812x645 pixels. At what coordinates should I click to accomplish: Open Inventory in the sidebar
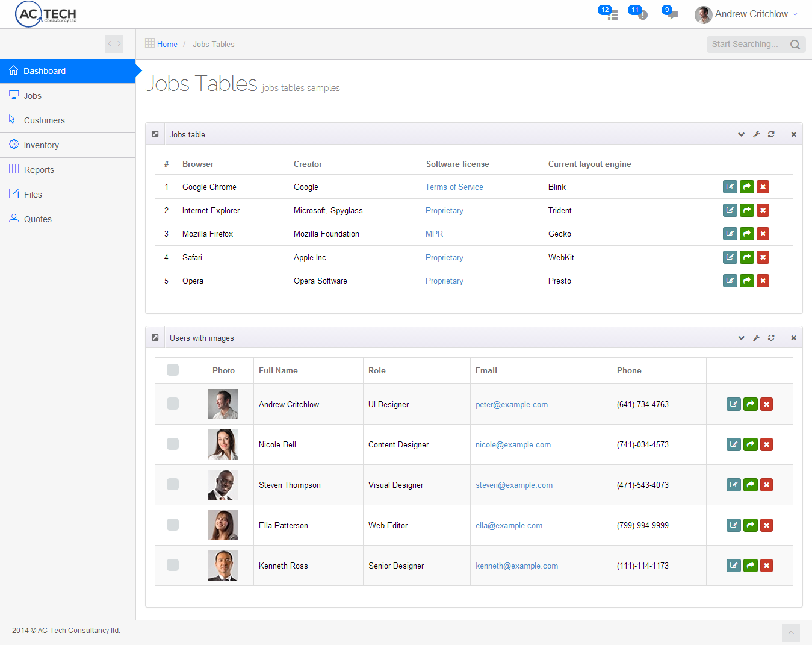click(67, 145)
